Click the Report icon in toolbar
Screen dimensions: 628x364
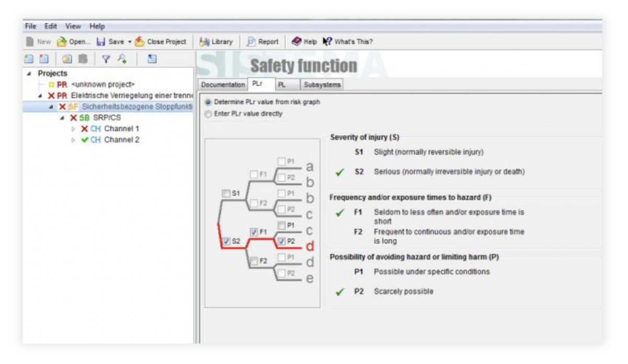[252, 42]
